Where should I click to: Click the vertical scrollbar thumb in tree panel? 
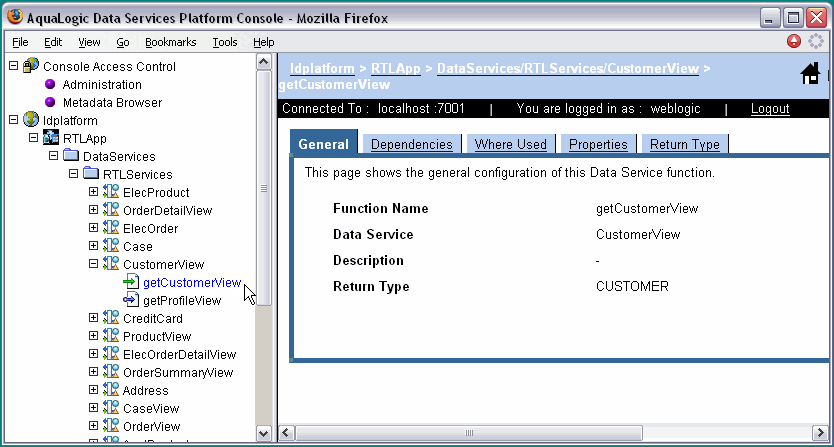(x=264, y=188)
